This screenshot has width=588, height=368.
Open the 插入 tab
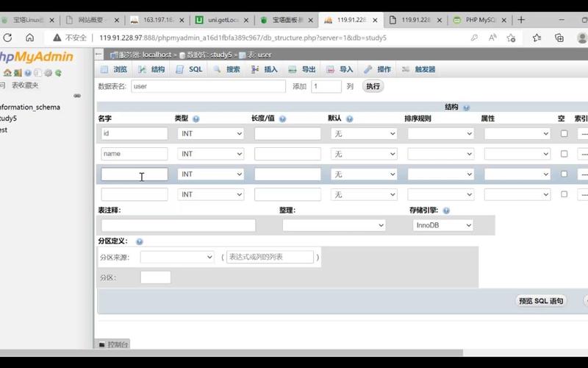265,69
